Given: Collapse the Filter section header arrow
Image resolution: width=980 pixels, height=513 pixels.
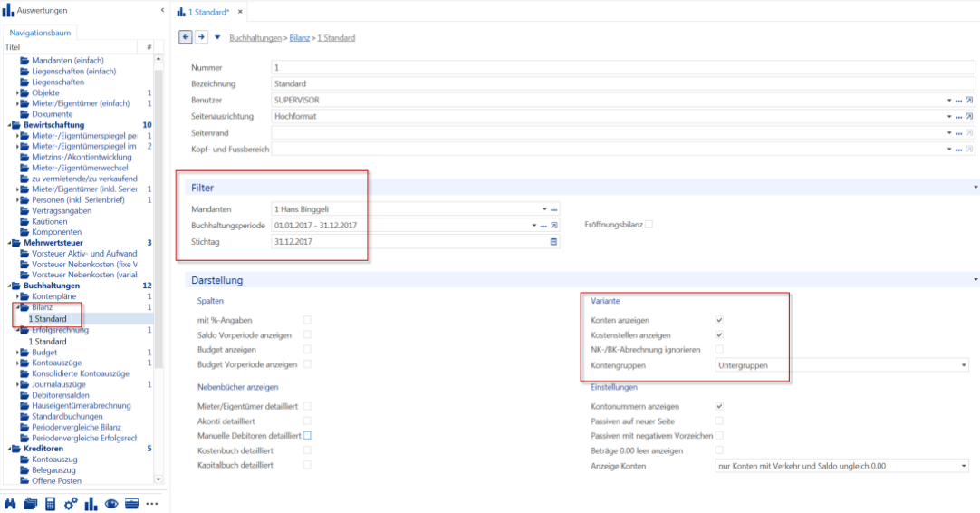Looking at the screenshot, I should point(975,188).
